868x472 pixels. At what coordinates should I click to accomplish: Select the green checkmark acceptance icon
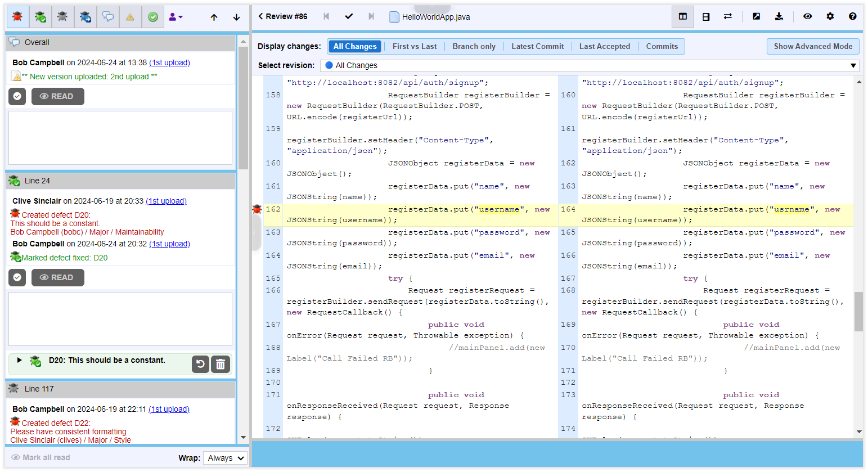pos(152,16)
